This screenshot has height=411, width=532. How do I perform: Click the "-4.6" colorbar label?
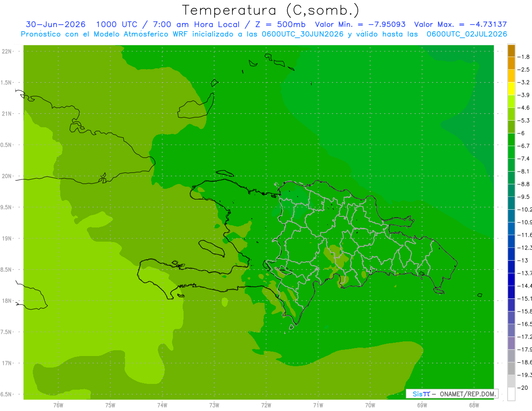524,107
